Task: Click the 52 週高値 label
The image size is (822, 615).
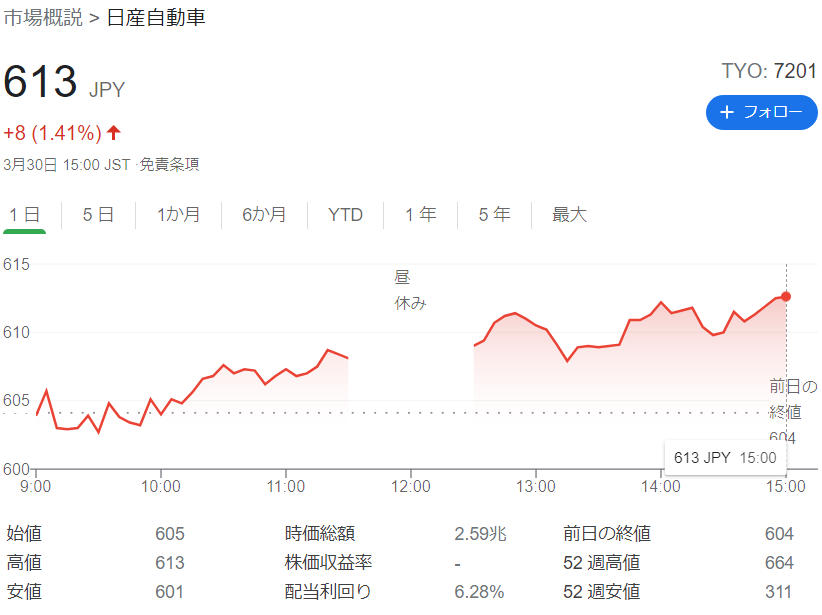Action: click(x=602, y=563)
